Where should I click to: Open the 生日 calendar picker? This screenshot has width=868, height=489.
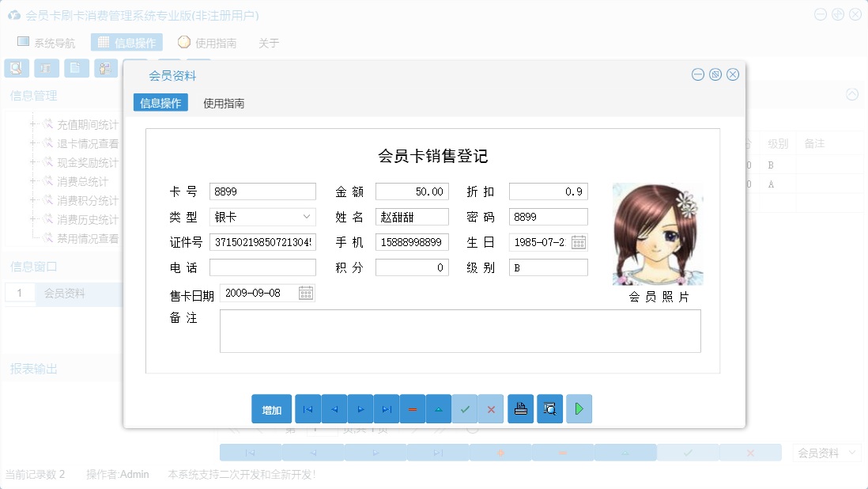click(x=579, y=243)
